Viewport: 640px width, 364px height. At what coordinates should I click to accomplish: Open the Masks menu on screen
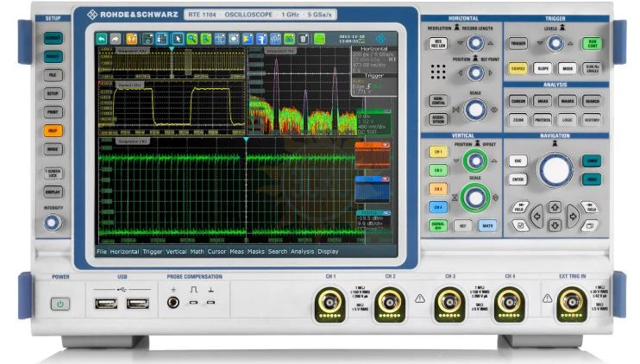[x=256, y=251]
